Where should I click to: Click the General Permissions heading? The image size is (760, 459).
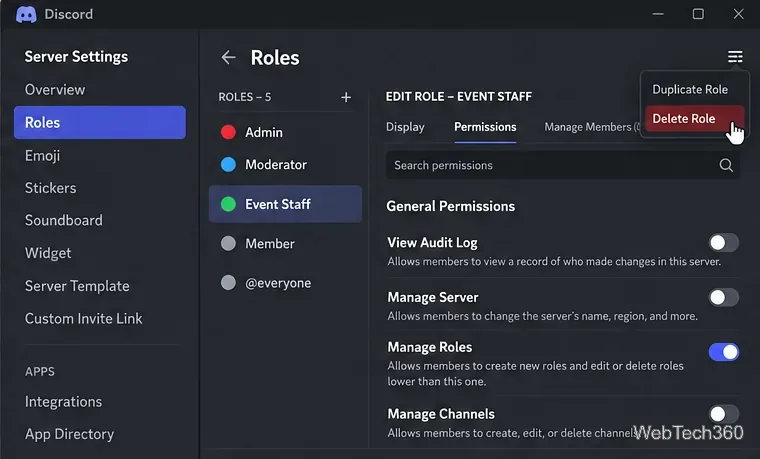(x=450, y=206)
